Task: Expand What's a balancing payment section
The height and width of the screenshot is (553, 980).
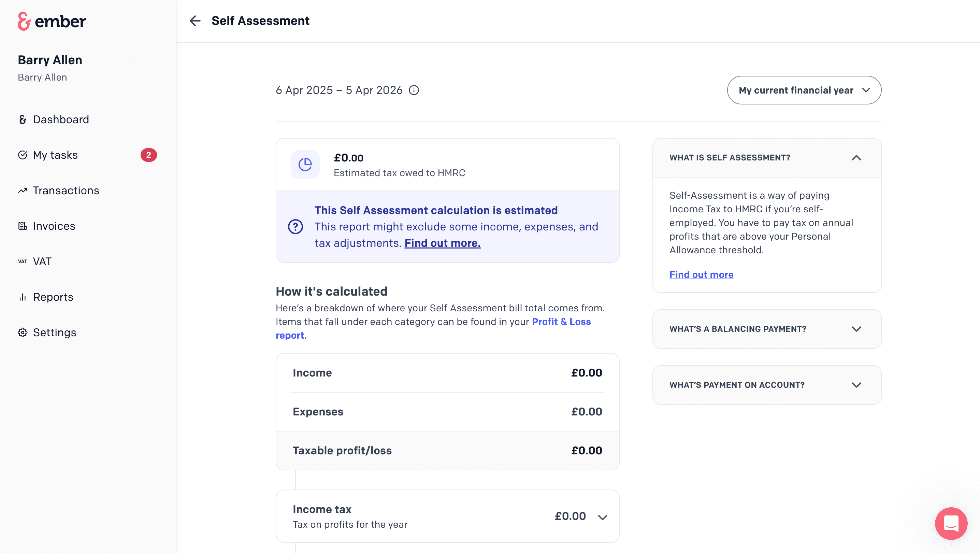Action: [x=856, y=329]
